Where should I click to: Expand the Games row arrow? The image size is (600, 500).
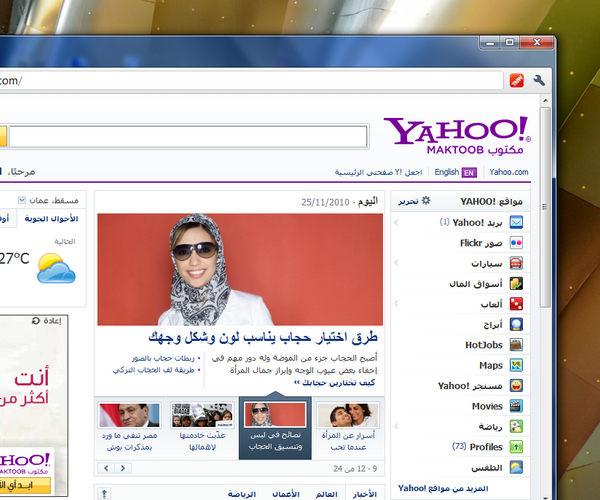[396, 304]
